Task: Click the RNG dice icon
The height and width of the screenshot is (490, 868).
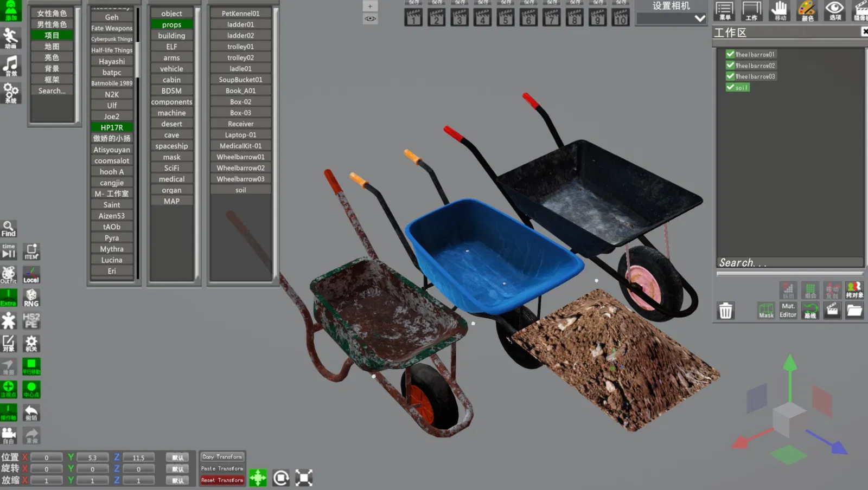Action: pos(31,298)
